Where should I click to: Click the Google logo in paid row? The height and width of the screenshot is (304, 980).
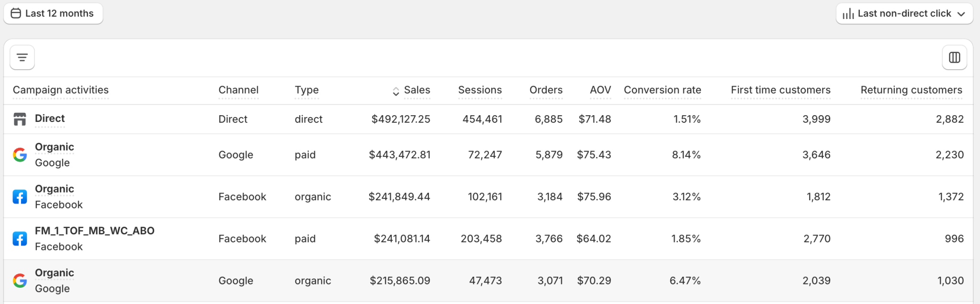[x=20, y=155]
